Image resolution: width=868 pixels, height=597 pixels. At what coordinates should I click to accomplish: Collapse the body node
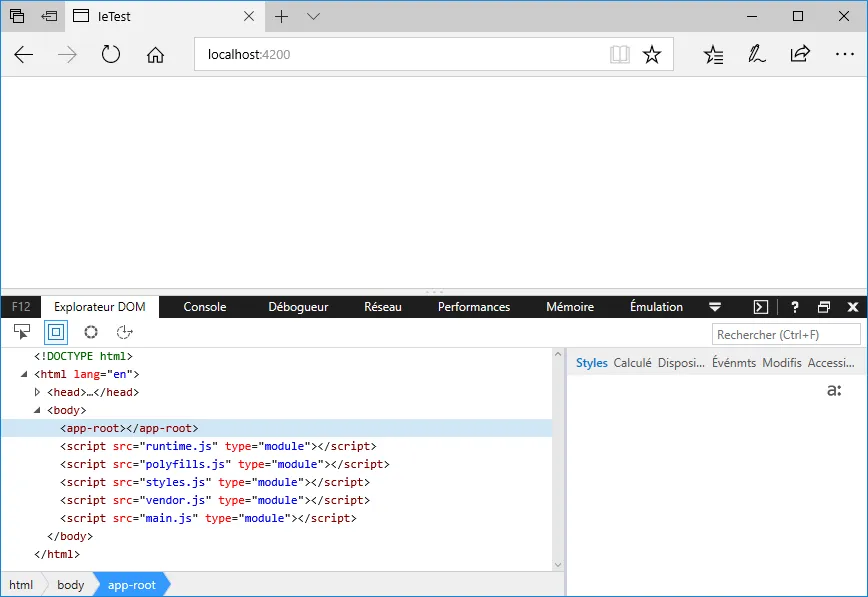pyautogui.click(x=37, y=410)
